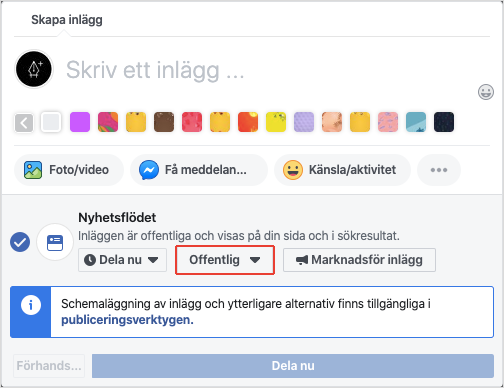504x388 pixels.
Task: Click Få meddelan... Messenger button
Action: point(199,170)
